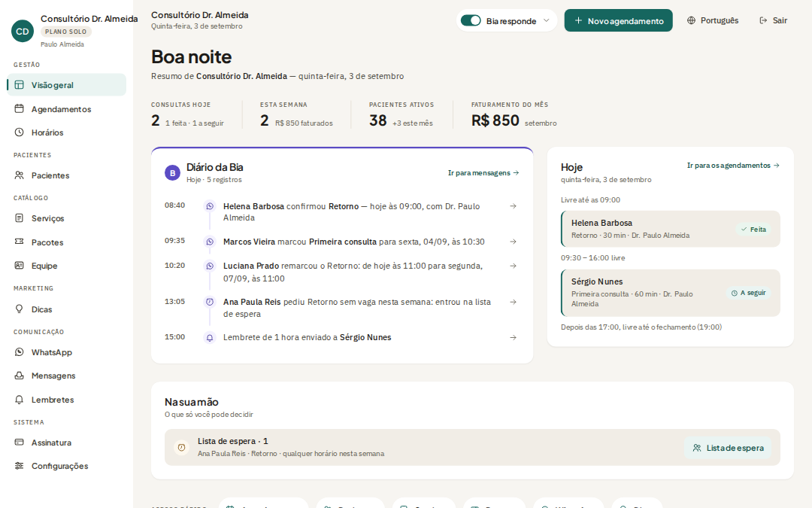Viewport: 812px width, 508px height.
Task: Click the 38 pacientes ativos value
Action: click(378, 120)
